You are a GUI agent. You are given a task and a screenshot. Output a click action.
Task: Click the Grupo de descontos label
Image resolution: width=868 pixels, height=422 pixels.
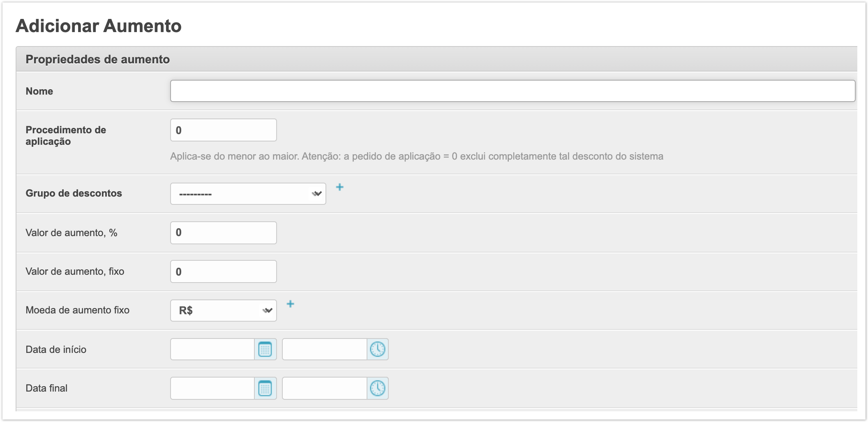tap(74, 193)
